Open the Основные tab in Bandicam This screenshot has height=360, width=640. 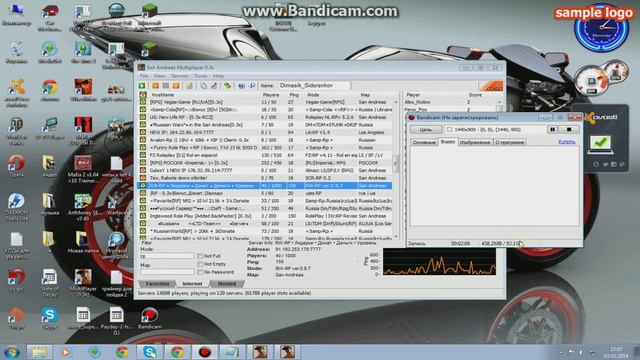[x=424, y=142]
